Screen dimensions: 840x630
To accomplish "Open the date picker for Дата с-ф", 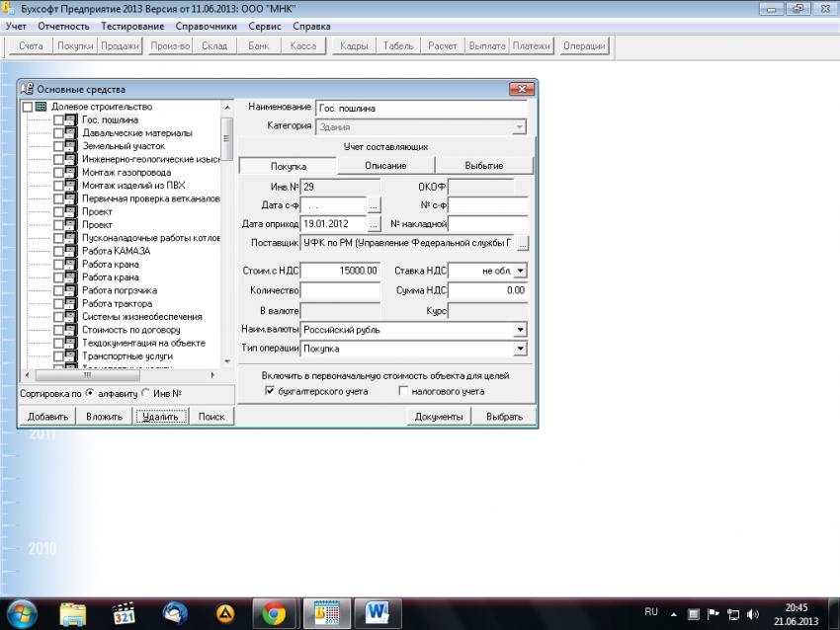I will pyautogui.click(x=374, y=205).
